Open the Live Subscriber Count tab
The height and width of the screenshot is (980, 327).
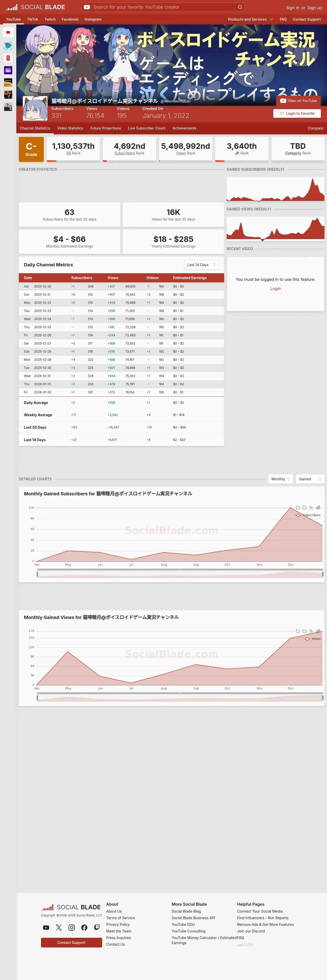tap(146, 128)
